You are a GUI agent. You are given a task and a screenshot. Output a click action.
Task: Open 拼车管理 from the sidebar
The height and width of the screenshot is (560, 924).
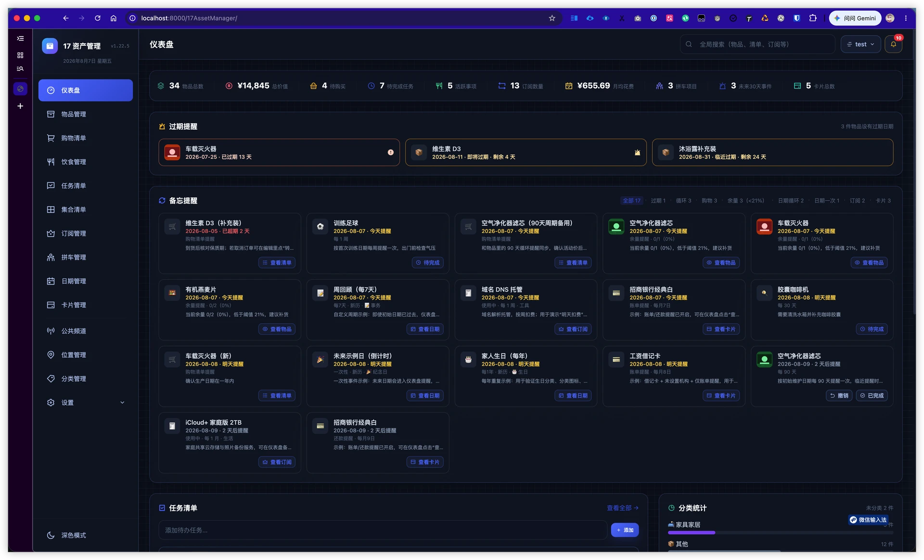point(86,257)
